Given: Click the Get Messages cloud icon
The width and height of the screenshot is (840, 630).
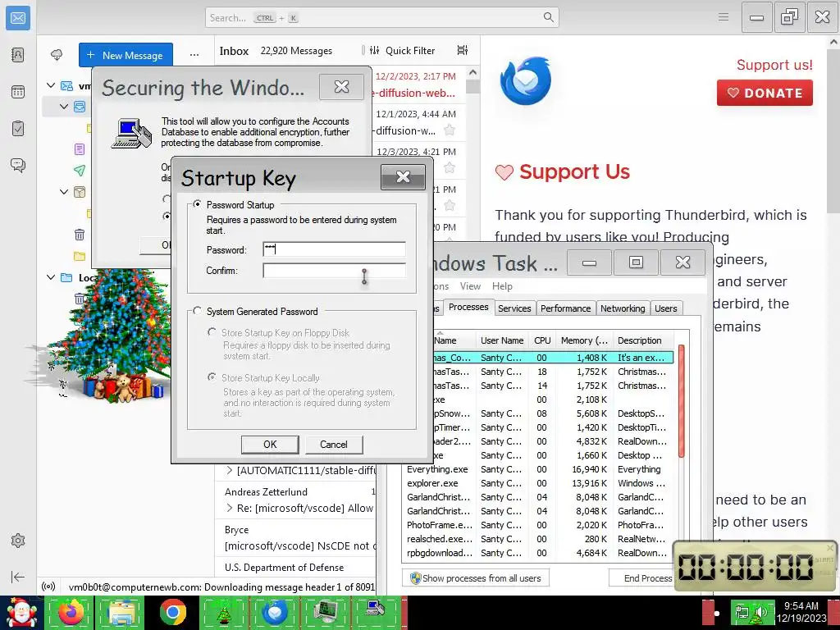Looking at the screenshot, I should pos(57,55).
